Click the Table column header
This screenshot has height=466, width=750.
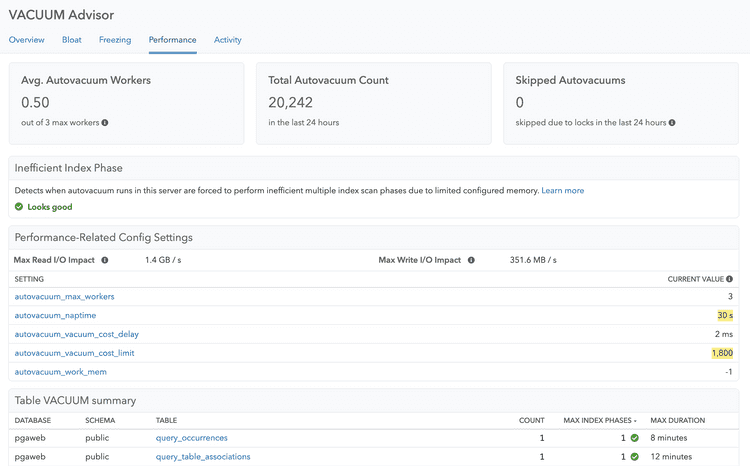tap(166, 421)
